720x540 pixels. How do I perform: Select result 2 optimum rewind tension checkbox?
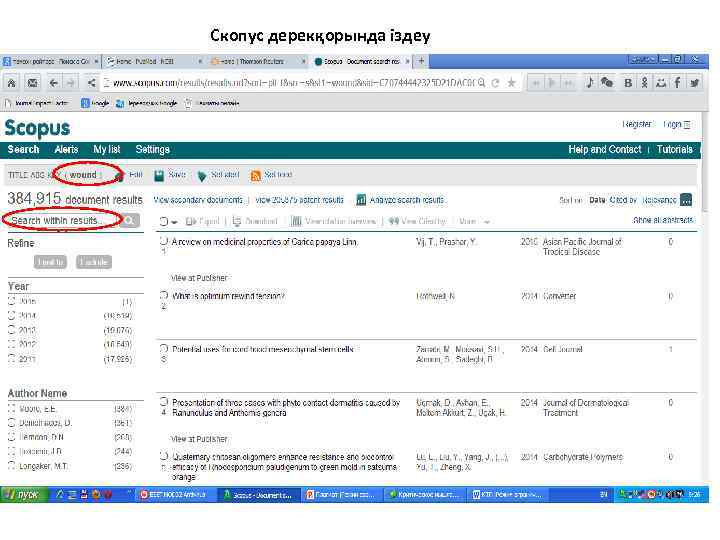click(x=163, y=295)
